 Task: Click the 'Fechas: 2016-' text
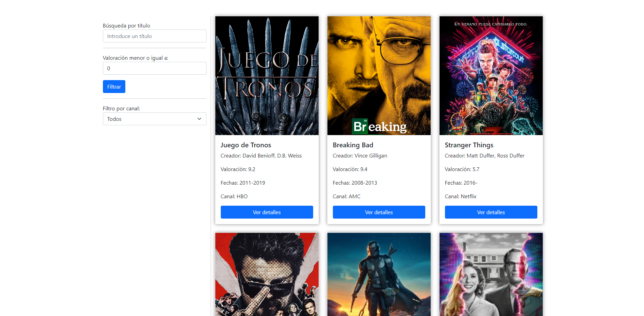point(461,183)
